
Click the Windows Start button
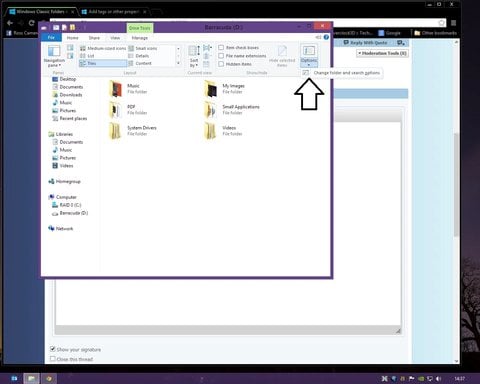point(14,378)
